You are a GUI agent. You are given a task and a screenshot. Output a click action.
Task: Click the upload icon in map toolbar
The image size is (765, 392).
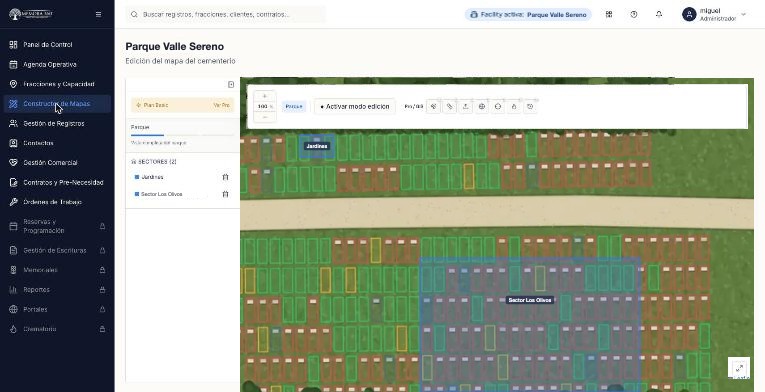[x=466, y=106]
